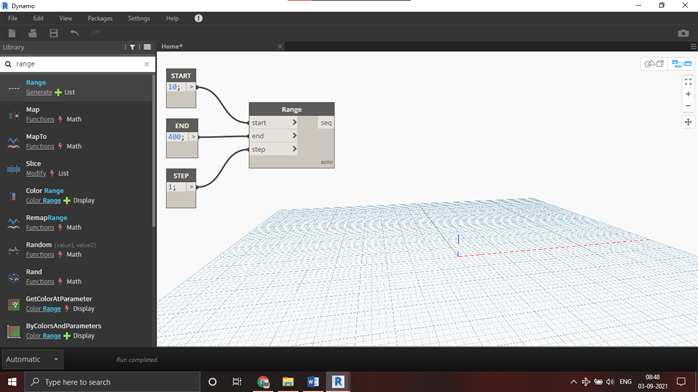Click the Functions link under Rand

click(40, 282)
